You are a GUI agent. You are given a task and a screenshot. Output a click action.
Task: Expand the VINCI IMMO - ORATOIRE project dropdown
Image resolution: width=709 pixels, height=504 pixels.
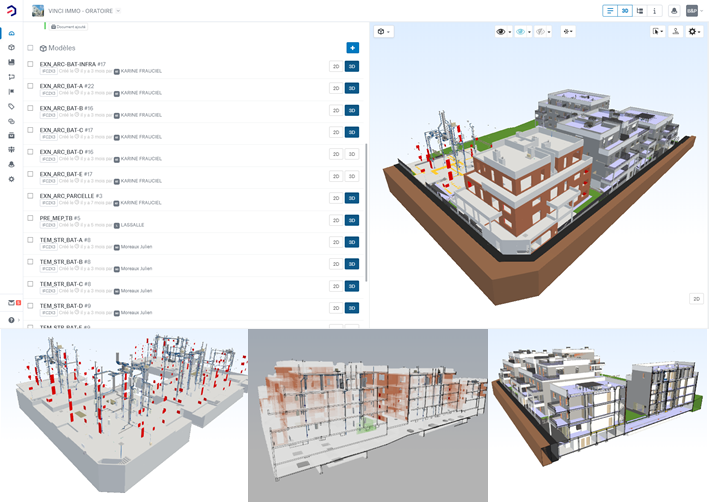(118, 11)
